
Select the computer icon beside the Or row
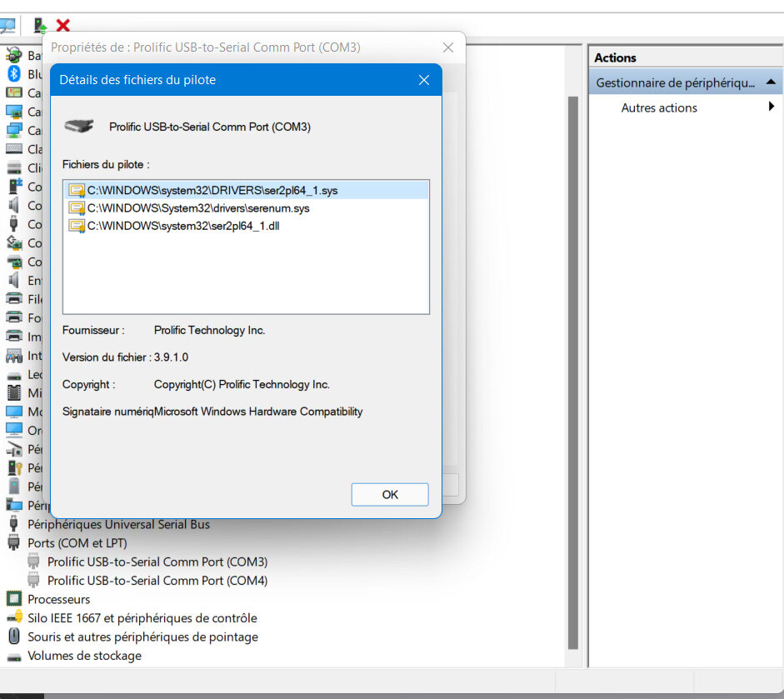tap(14, 430)
